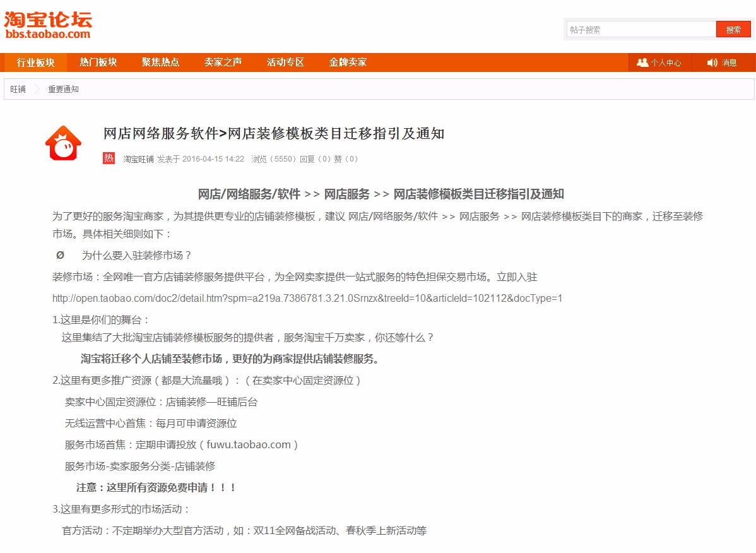The width and height of the screenshot is (756, 553).
Task: Open the 聚焦热点 navigation tab
Action: [160, 62]
